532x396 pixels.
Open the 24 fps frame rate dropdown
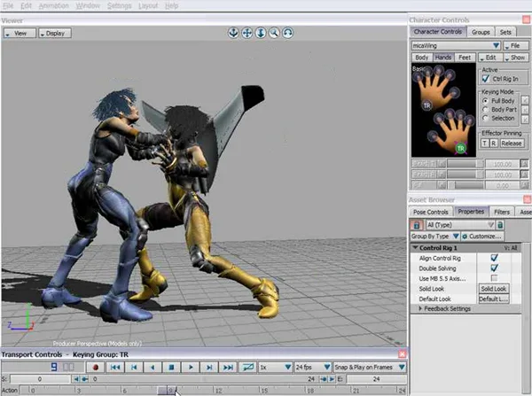pos(326,367)
